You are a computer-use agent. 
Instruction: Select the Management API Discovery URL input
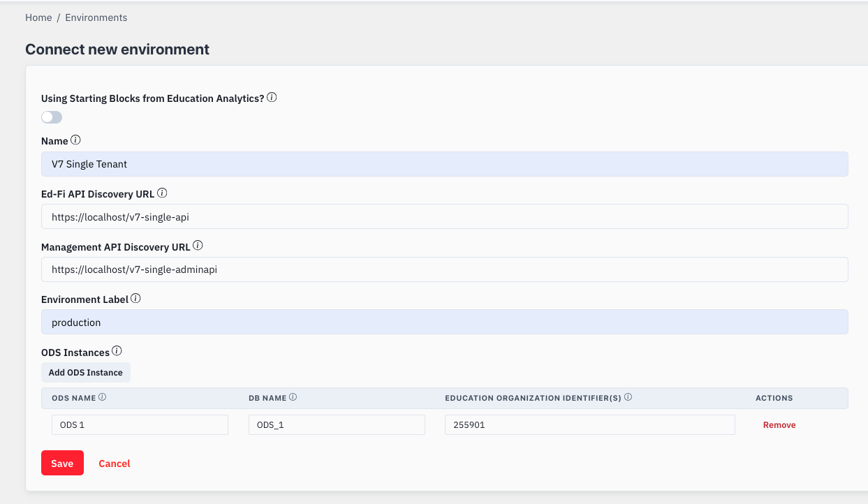(x=444, y=269)
